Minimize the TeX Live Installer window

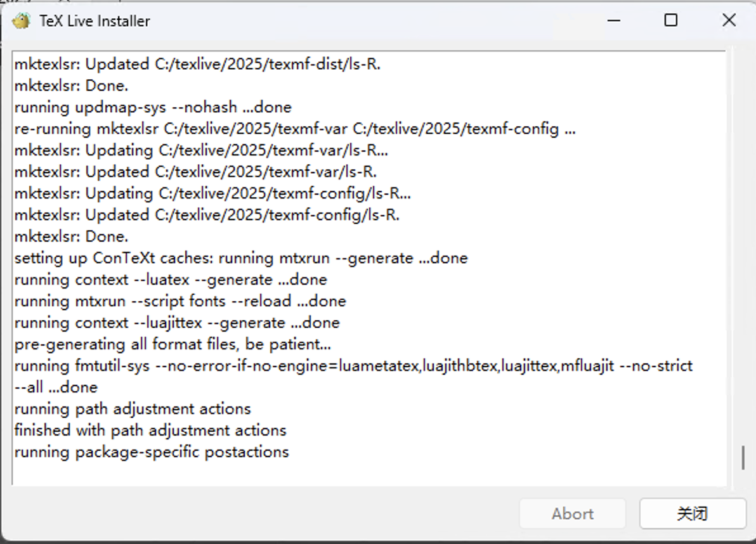point(614,20)
